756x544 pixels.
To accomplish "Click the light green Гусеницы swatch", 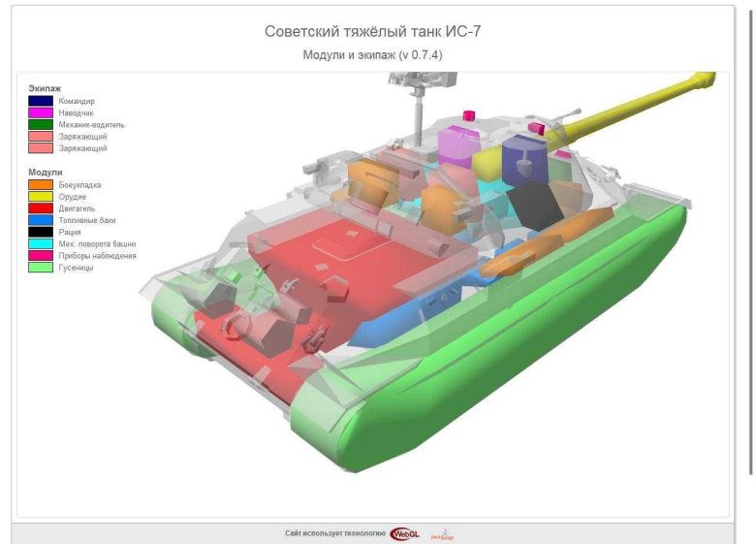I will tap(41, 267).
